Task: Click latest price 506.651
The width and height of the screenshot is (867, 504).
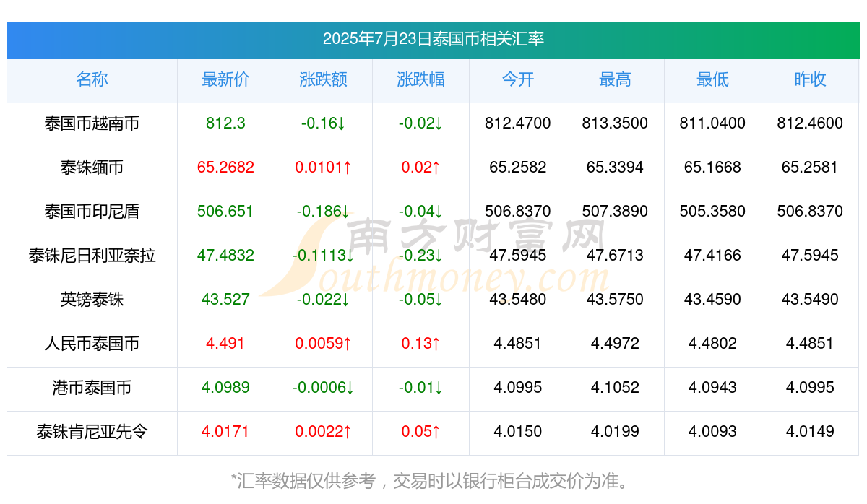Action: tap(225, 212)
